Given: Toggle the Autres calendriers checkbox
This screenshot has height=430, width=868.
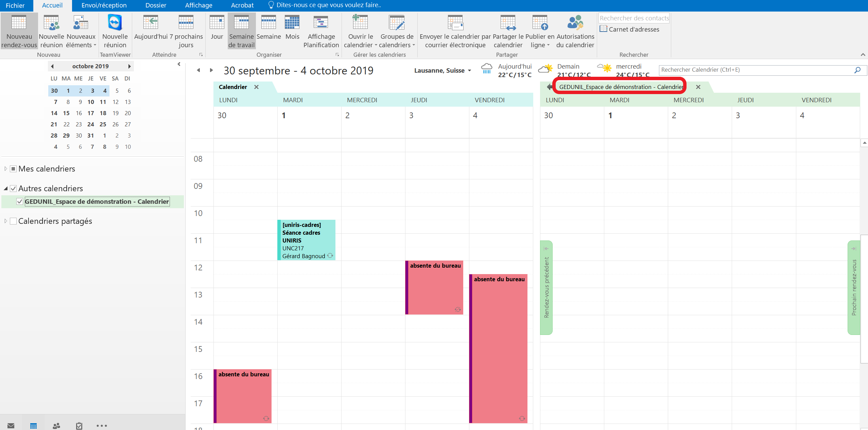Looking at the screenshot, I should (x=13, y=189).
